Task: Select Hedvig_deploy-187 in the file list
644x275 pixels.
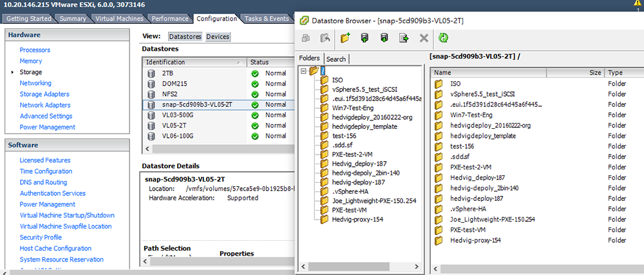Action: pyautogui.click(x=477, y=178)
